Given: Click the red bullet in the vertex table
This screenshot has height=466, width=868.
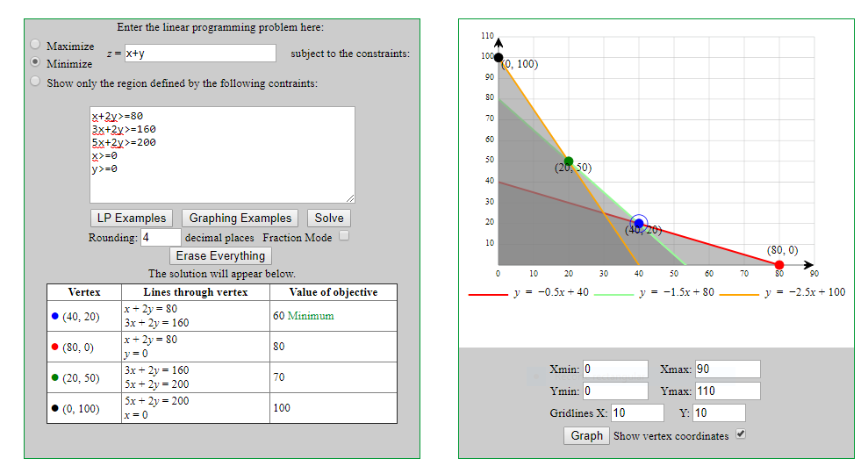Looking at the screenshot, I should pos(55,347).
